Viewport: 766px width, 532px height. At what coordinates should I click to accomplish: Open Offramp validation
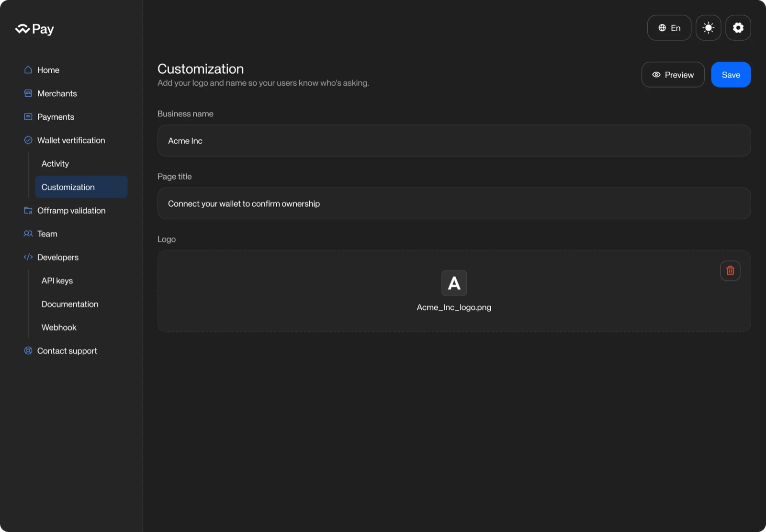[x=71, y=211]
